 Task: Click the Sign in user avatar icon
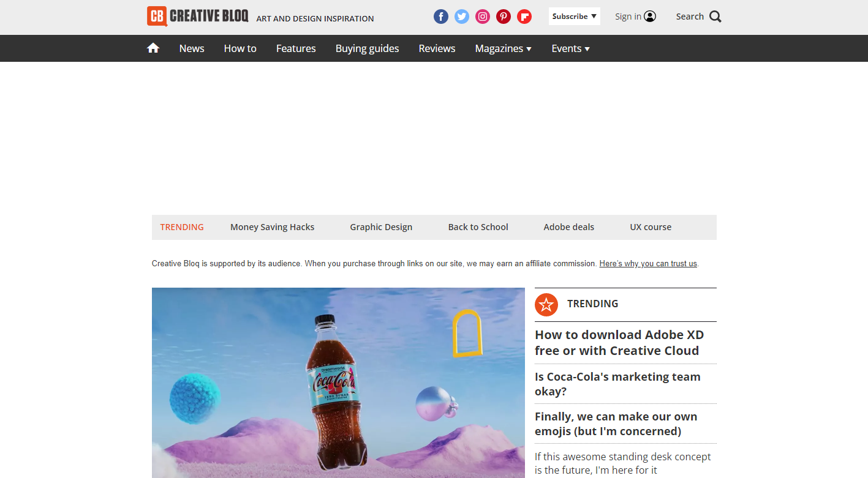coord(650,17)
